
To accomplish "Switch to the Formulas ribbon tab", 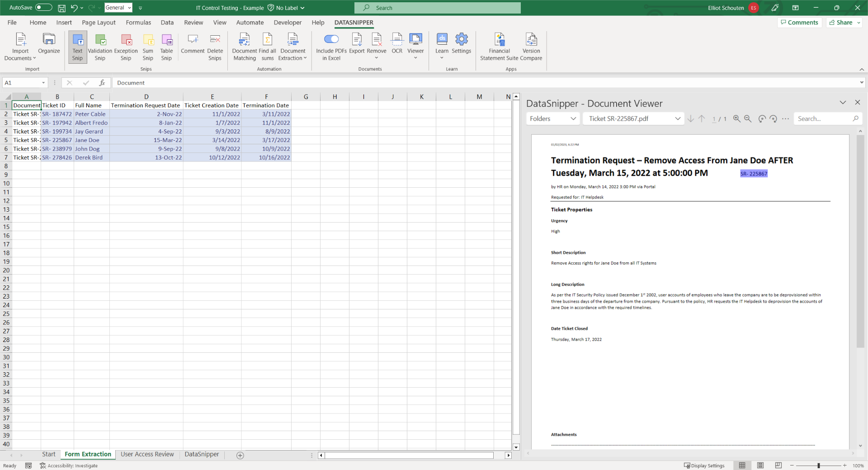I will click(x=138, y=23).
